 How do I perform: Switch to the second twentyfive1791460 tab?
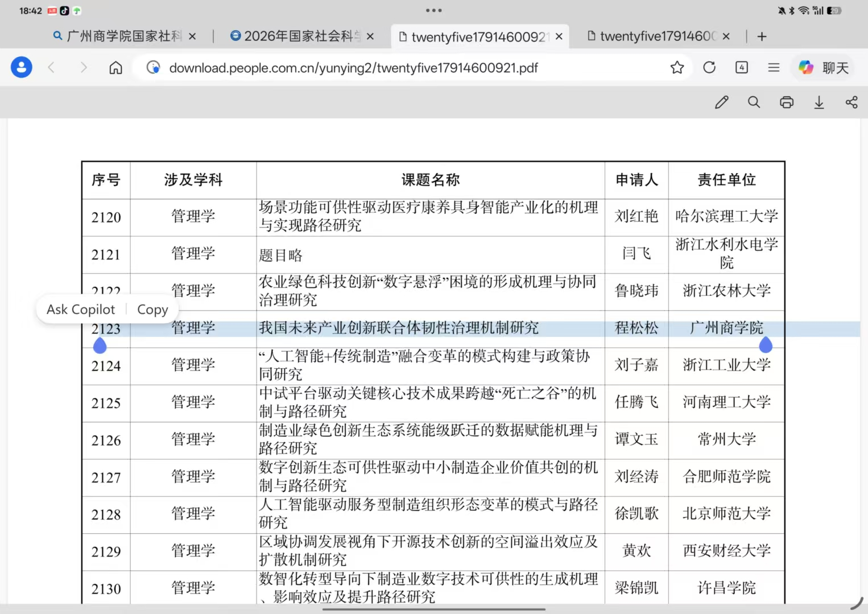[652, 36]
